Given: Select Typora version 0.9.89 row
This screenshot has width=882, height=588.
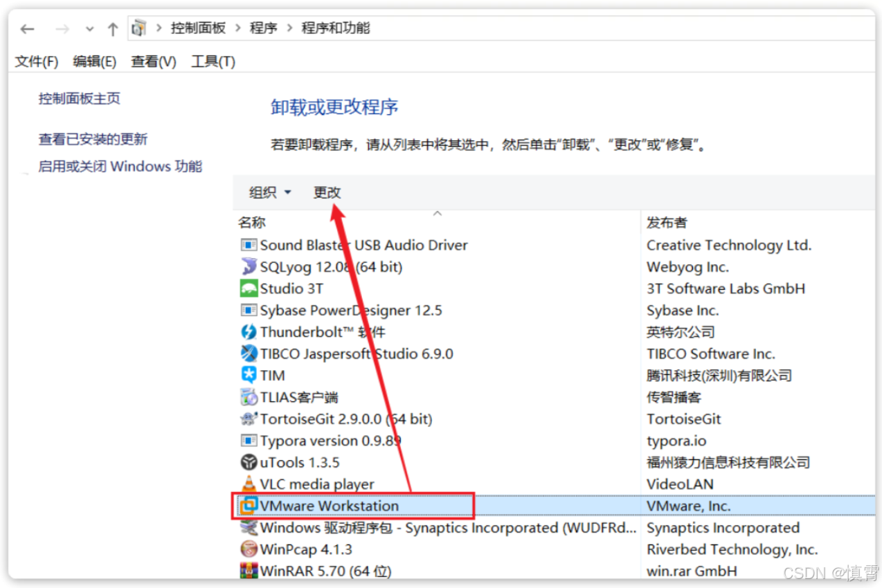Looking at the screenshot, I should pyautogui.click(x=554, y=441).
